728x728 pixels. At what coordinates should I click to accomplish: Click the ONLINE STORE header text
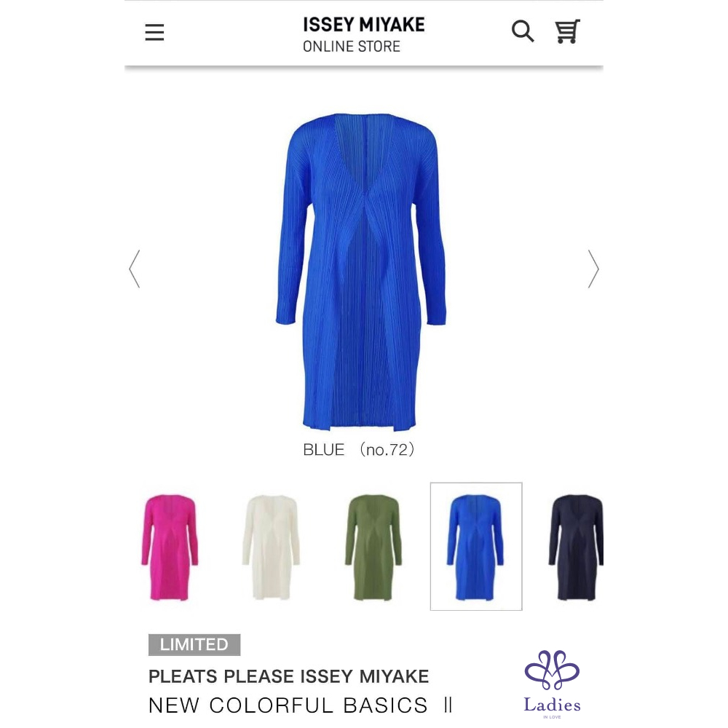tap(352, 47)
